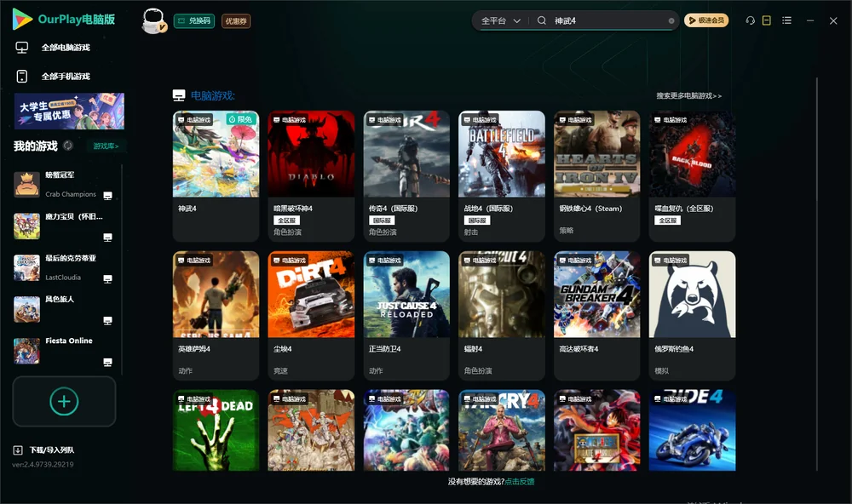Open the 英雄萨姆4 game card

coord(216,316)
